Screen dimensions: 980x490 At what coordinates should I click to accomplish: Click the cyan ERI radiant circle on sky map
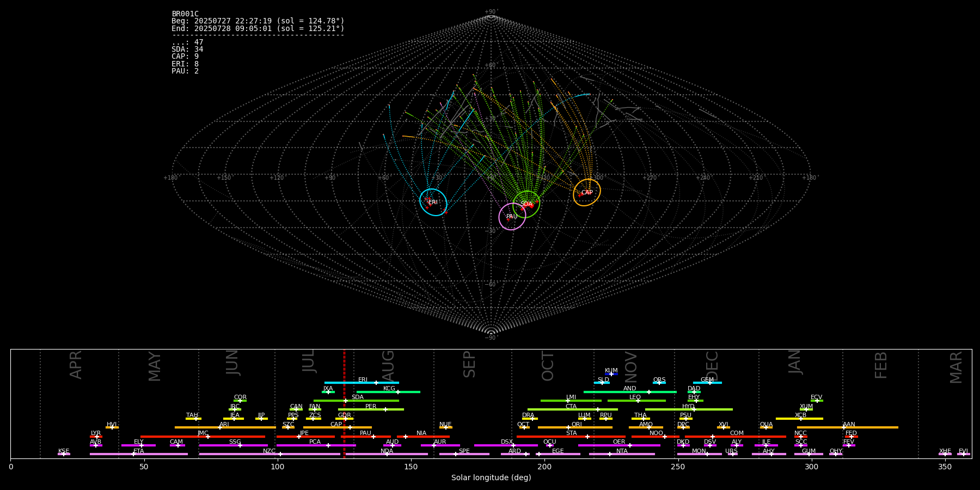tap(433, 203)
